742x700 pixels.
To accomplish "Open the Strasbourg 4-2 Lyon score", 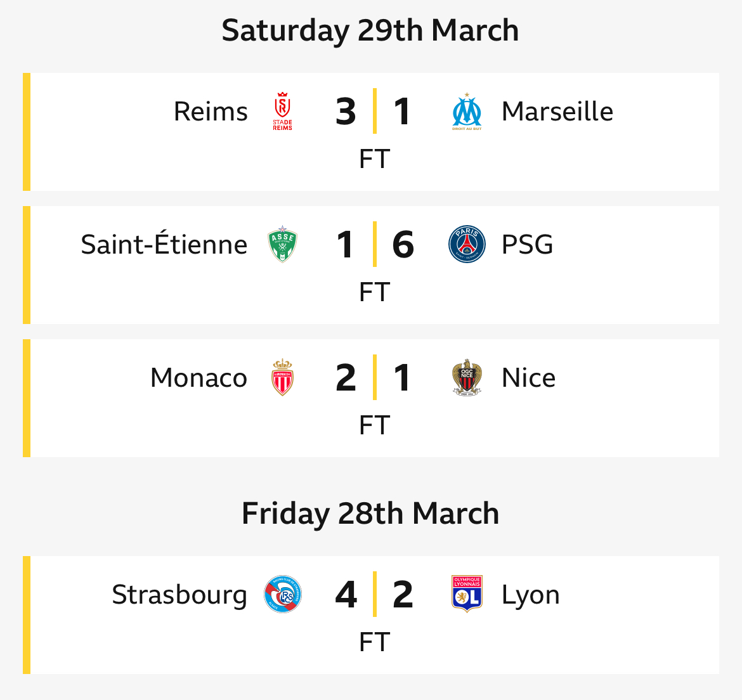I will point(374,595).
